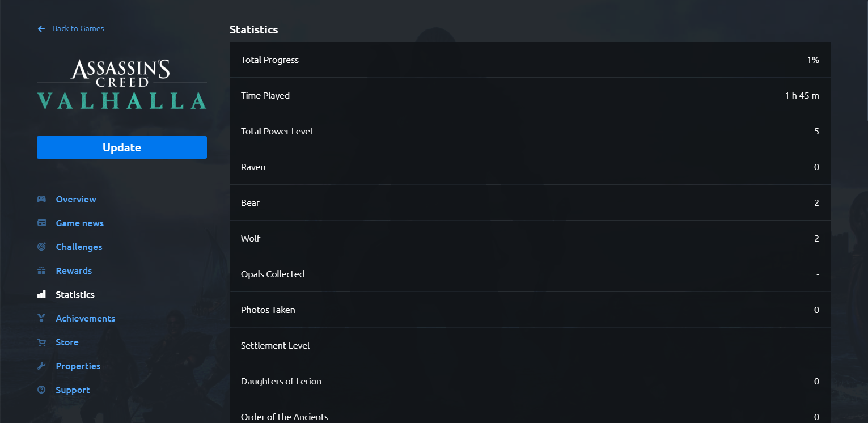Click the Game news newspaper icon

41,223
